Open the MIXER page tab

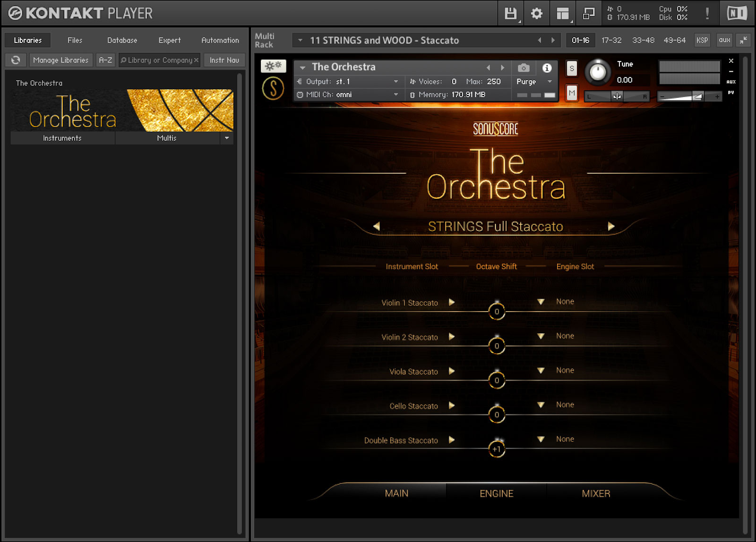click(596, 493)
